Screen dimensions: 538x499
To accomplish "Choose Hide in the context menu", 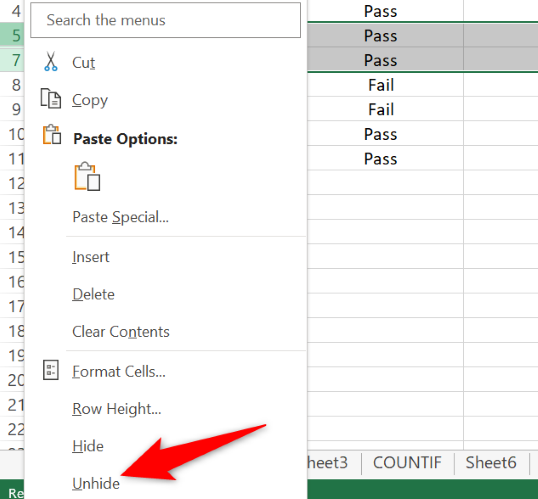I will (88, 446).
